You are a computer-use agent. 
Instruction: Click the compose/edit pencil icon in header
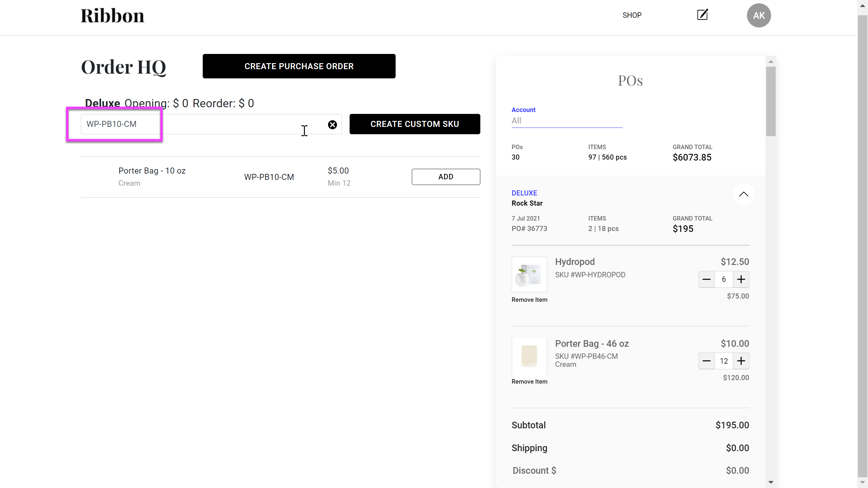tap(702, 15)
